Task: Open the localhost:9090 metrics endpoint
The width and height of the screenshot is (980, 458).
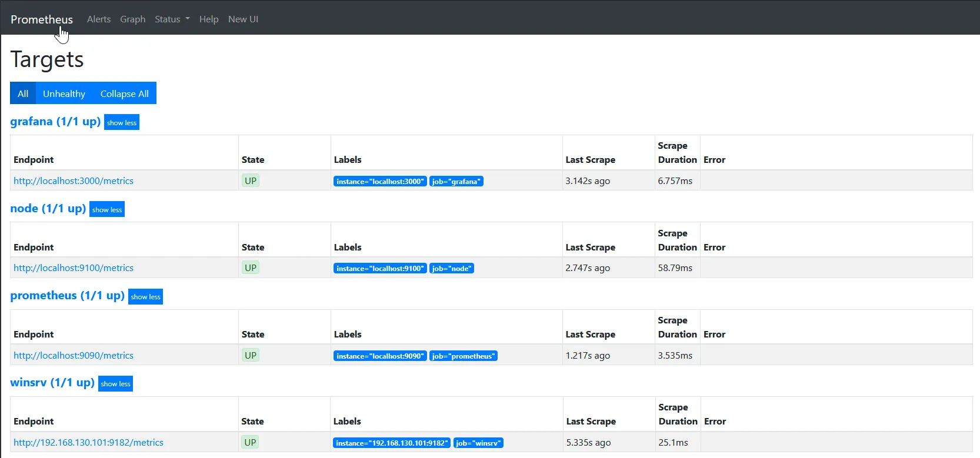Action: point(74,355)
